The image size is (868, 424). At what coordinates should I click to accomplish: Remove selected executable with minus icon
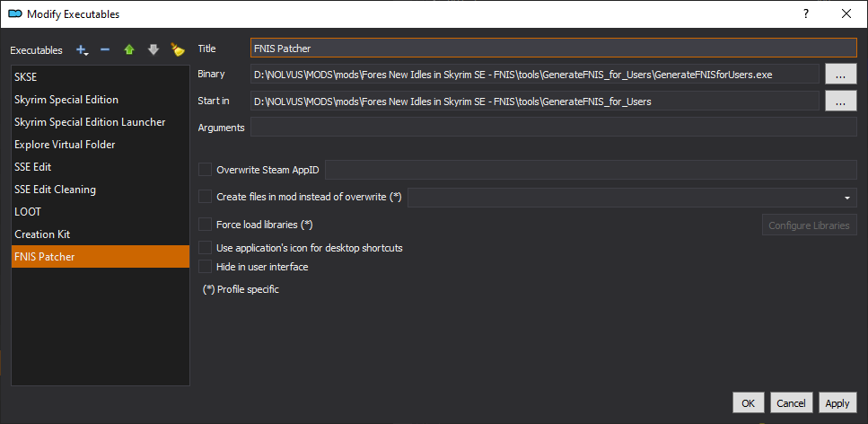pos(105,50)
